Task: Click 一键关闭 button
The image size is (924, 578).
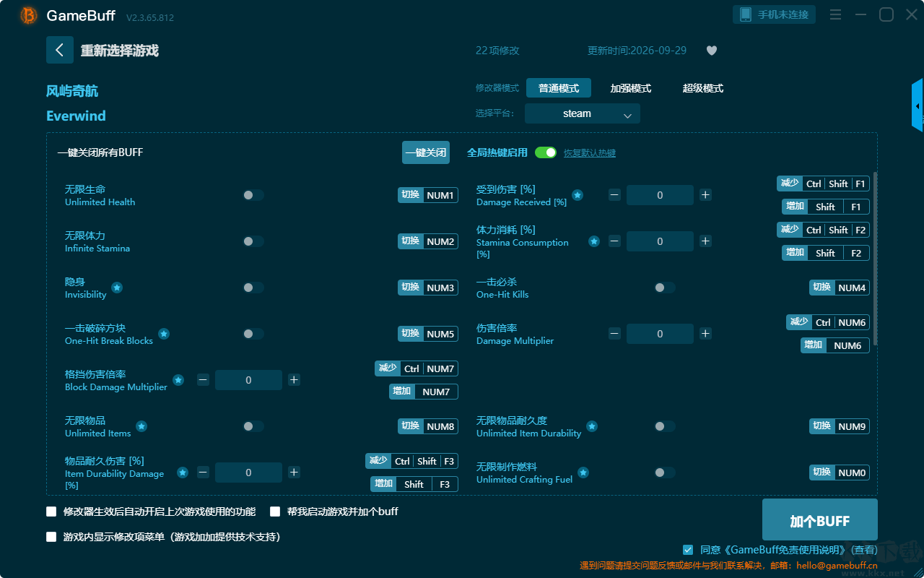Action: coord(426,152)
